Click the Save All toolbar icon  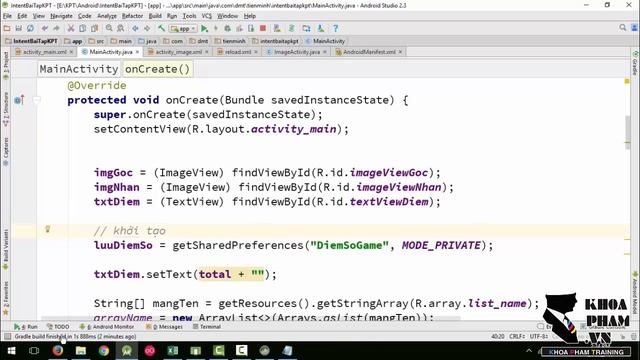coord(18,28)
